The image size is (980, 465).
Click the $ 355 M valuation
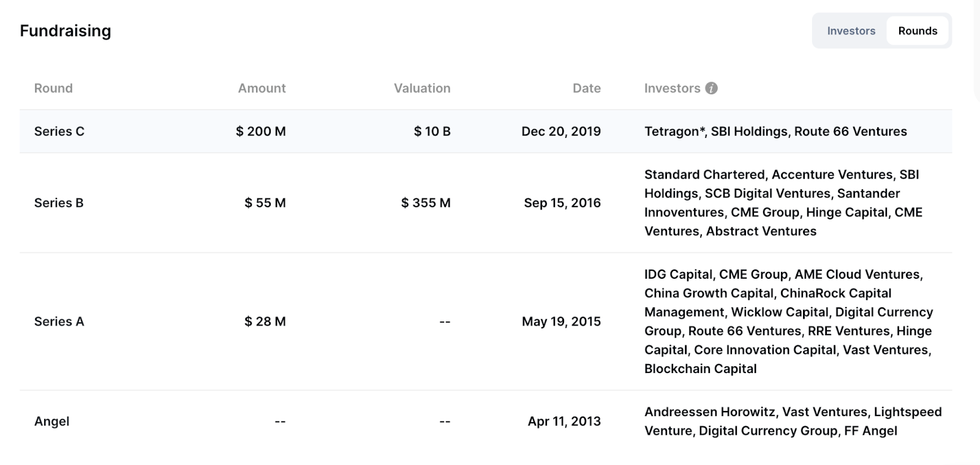coord(426,203)
